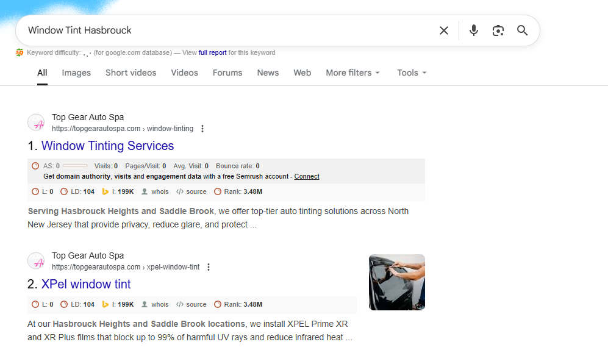Open Window Tinting Services result link
Image resolution: width=608 pixels, height=364 pixels.
tap(107, 146)
